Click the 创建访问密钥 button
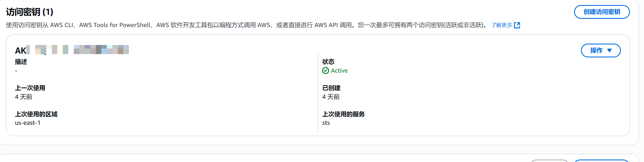Viewport: 644px width, 162px height. pos(602,12)
